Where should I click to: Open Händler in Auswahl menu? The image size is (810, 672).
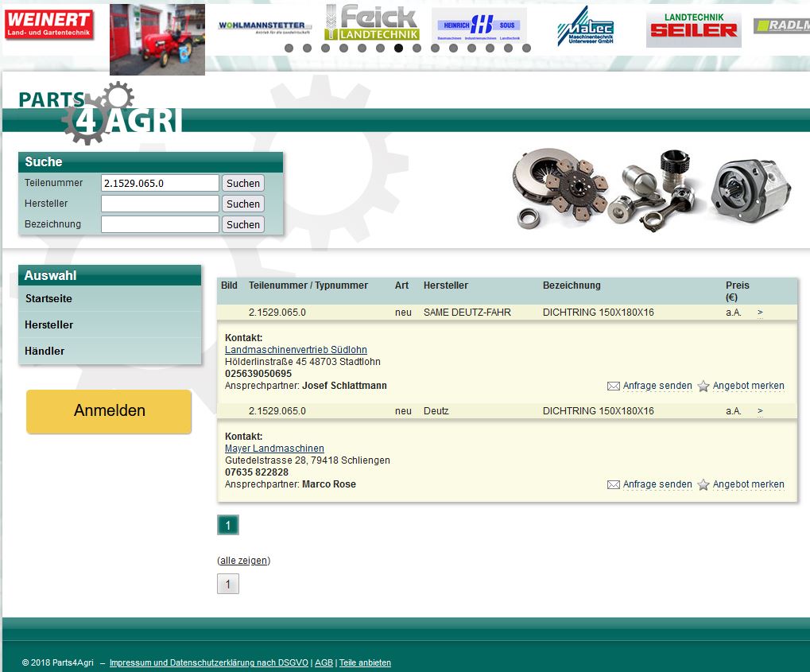[x=45, y=352]
